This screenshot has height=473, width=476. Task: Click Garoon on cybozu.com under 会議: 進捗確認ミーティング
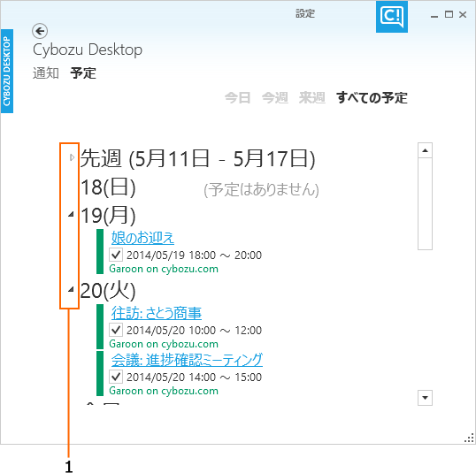[x=164, y=391]
